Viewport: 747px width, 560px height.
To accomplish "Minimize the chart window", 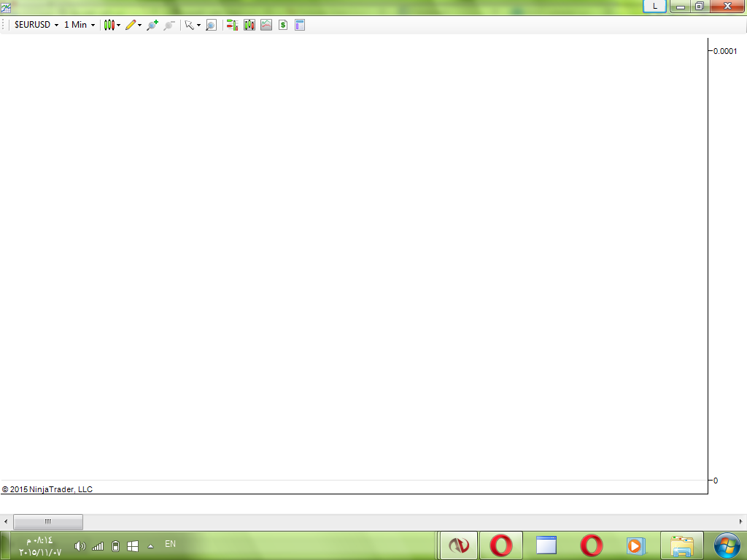I will click(x=681, y=6).
